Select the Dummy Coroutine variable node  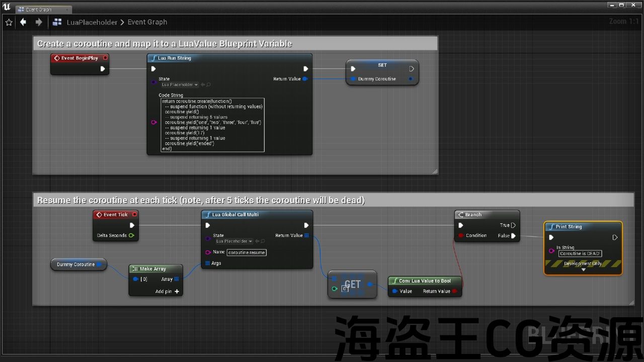click(x=75, y=264)
